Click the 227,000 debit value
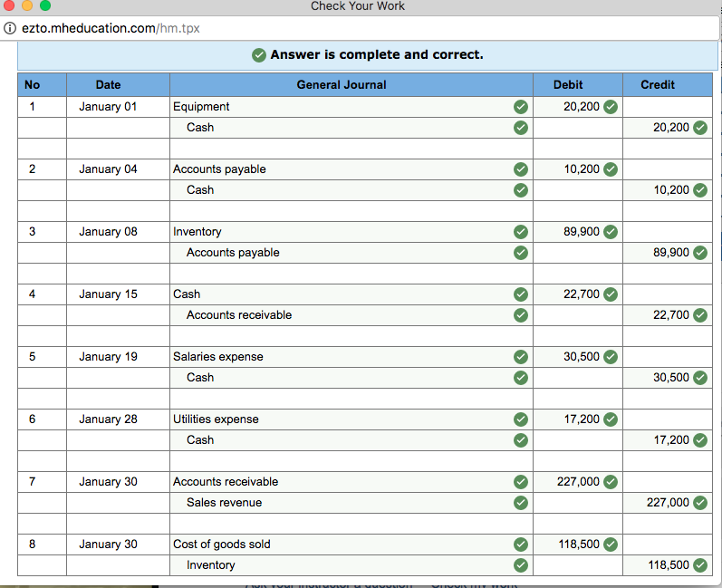Viewport: 722px width, 588px height. coord(578,482)
